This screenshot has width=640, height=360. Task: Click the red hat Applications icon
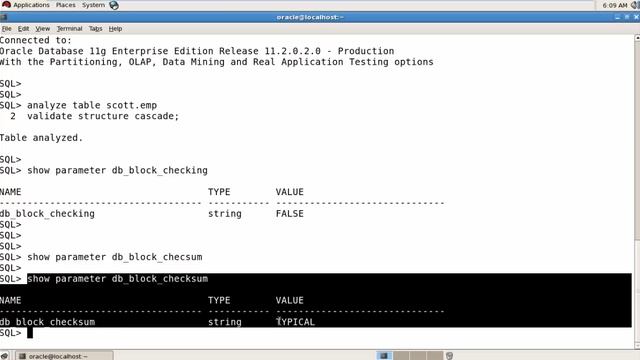6,5
